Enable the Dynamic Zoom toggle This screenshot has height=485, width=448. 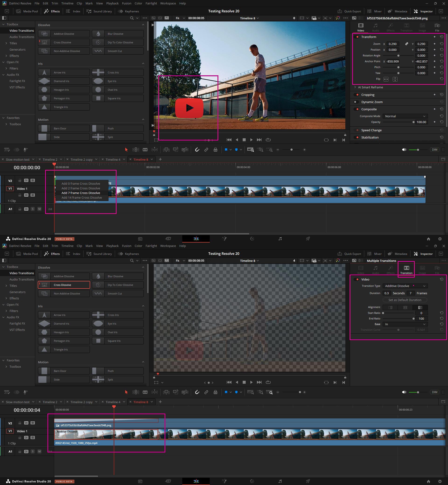(356, 102)
